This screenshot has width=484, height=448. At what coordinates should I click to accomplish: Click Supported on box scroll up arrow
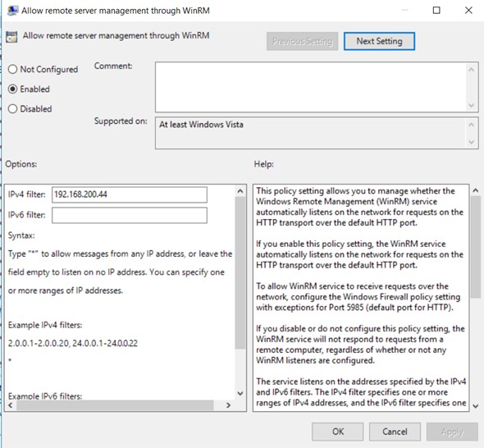(x=471, y=125)
